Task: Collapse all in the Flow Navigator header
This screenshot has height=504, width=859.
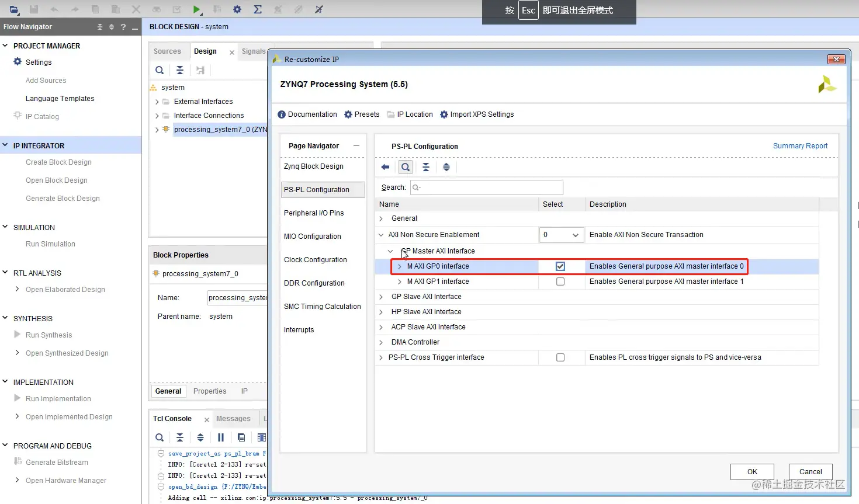Action: tap(100, 27)
